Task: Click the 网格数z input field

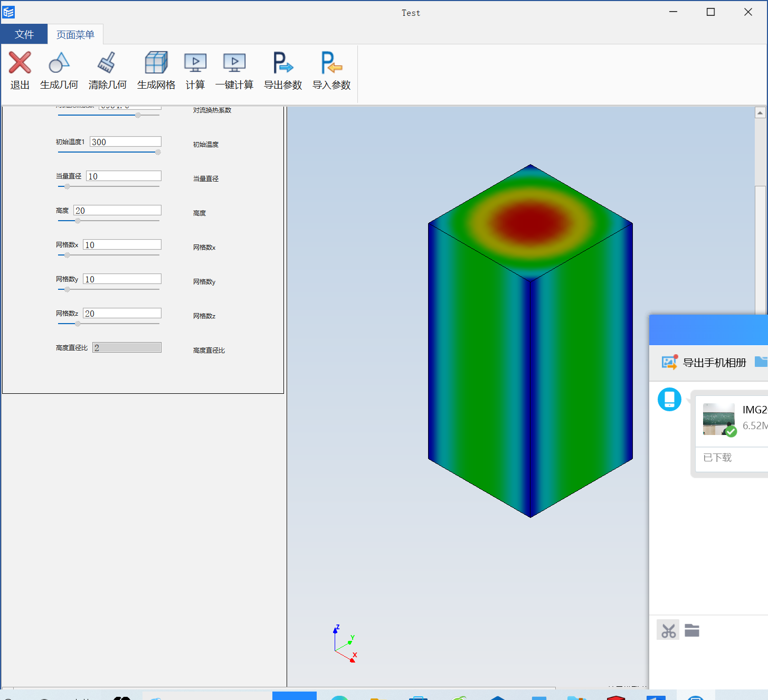Action: (122, 313)
